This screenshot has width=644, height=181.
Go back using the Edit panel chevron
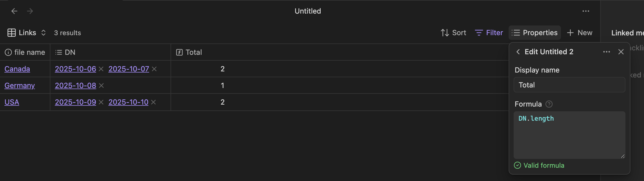coord(518,52)
